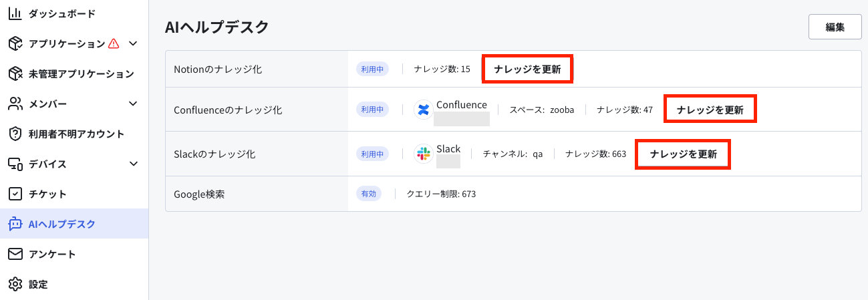Open 利用者不明アカウント page
Image resolution: width=868 pixels, height=300 pixels.
click(74, 134)
